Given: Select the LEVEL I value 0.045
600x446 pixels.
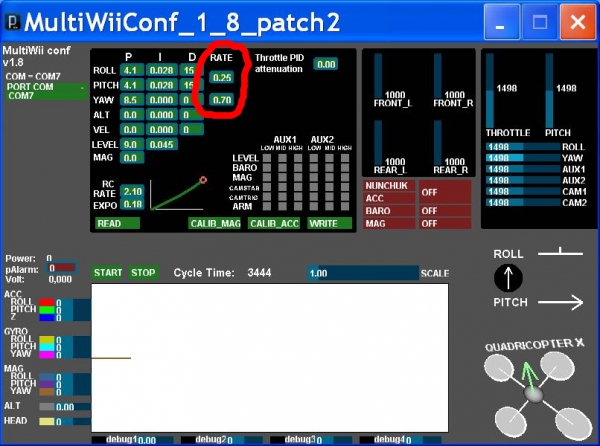Looking at the screenshot, I should pyautogui.click(x=161, y=145).
